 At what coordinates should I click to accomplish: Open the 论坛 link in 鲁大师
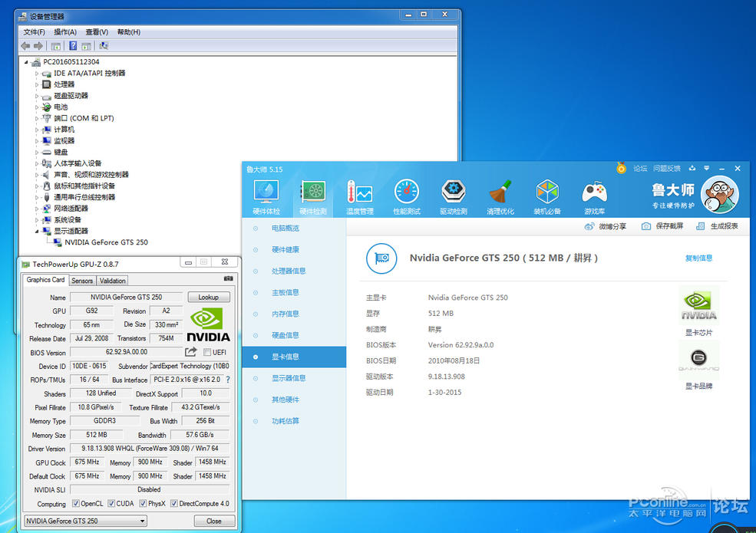640,168
